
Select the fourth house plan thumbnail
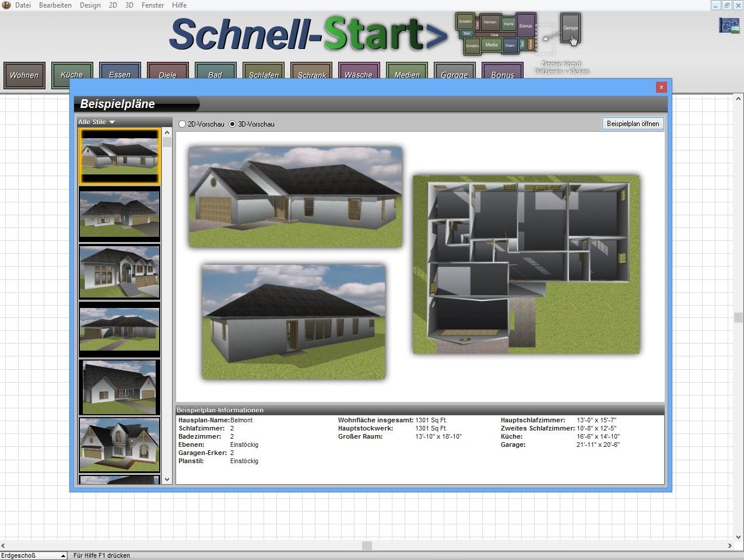pos(120,330)
